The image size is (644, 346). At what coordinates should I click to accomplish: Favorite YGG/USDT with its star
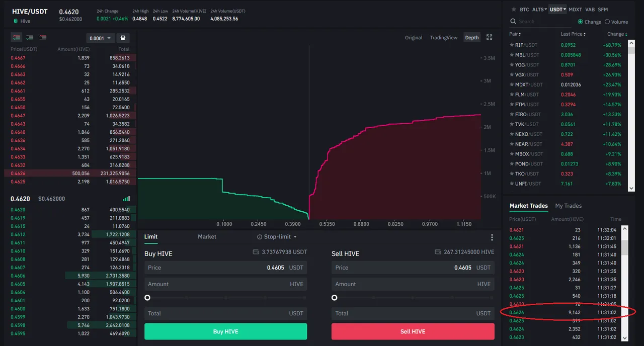(512, 65)
